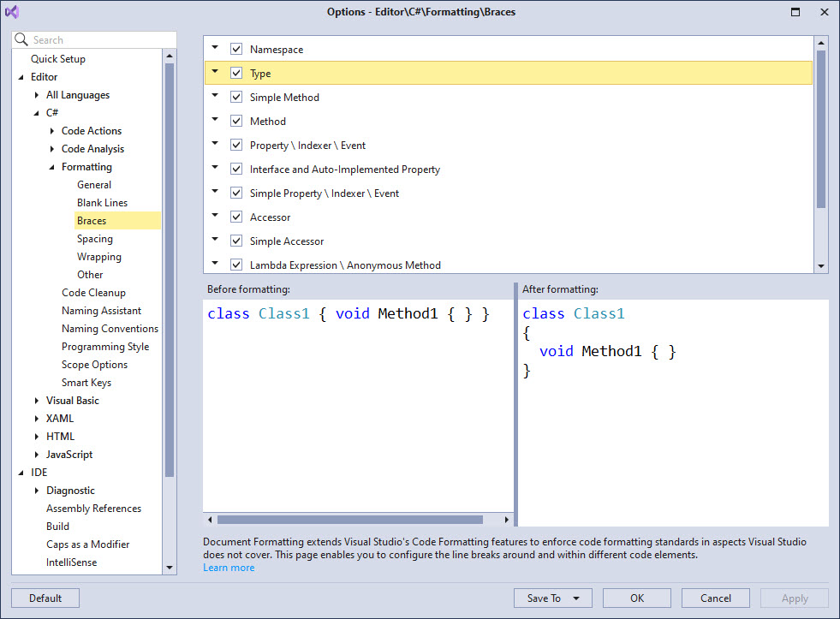Click the Visual Studio logo icon
The image size is (840, 619).
coord(12,12)
